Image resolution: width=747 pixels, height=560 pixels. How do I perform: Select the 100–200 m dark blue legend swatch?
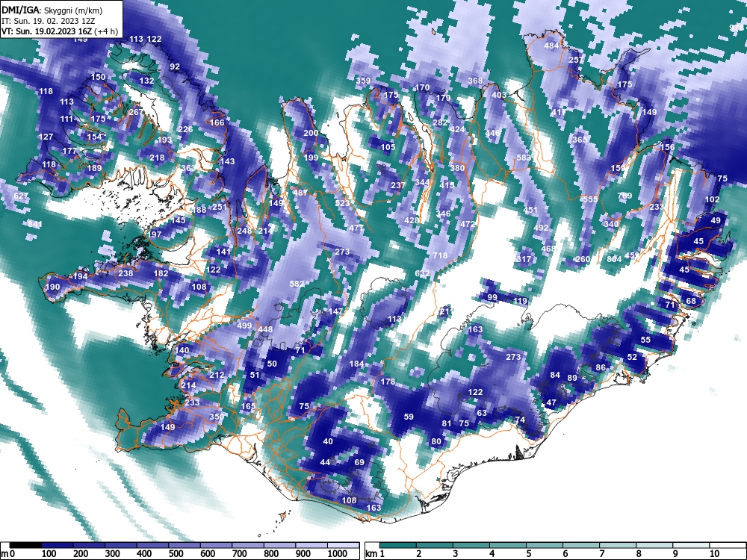coord(58,546)
